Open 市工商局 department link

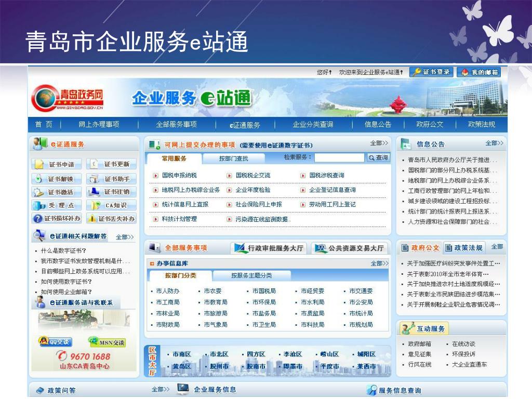point(168,302)
